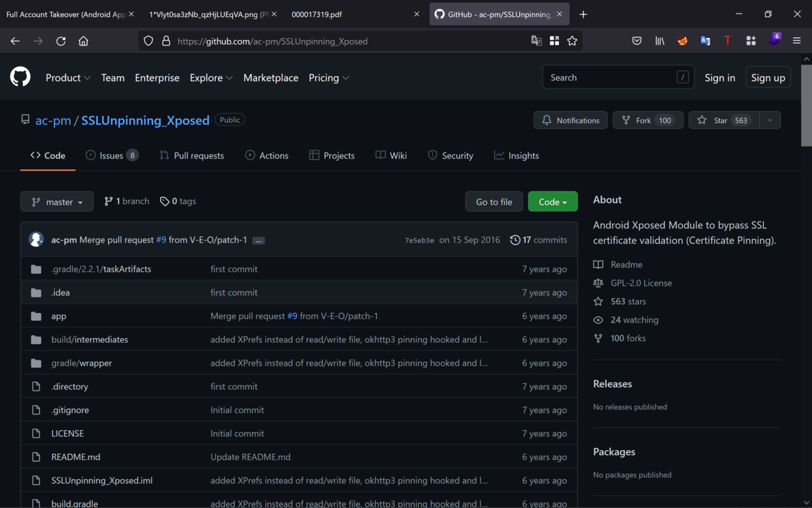Reload the page with refresh icon
Viewport: 812px width, 508px height.
coord(61,41)
